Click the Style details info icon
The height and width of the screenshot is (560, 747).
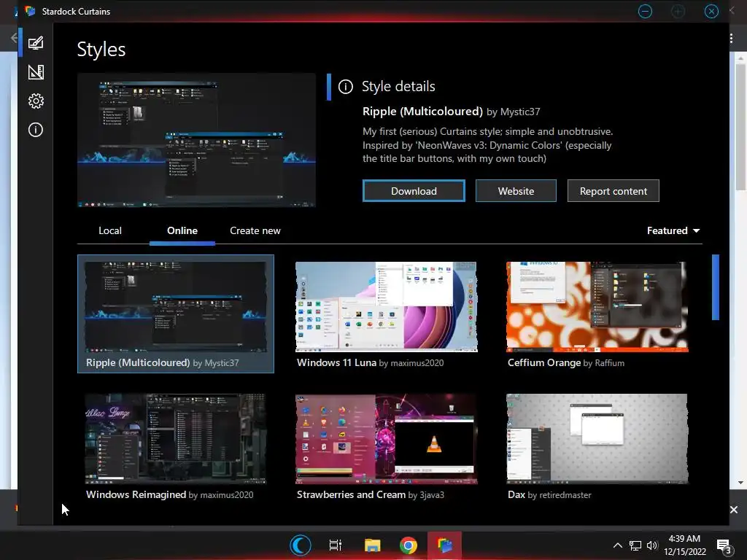tap(345, 87)
